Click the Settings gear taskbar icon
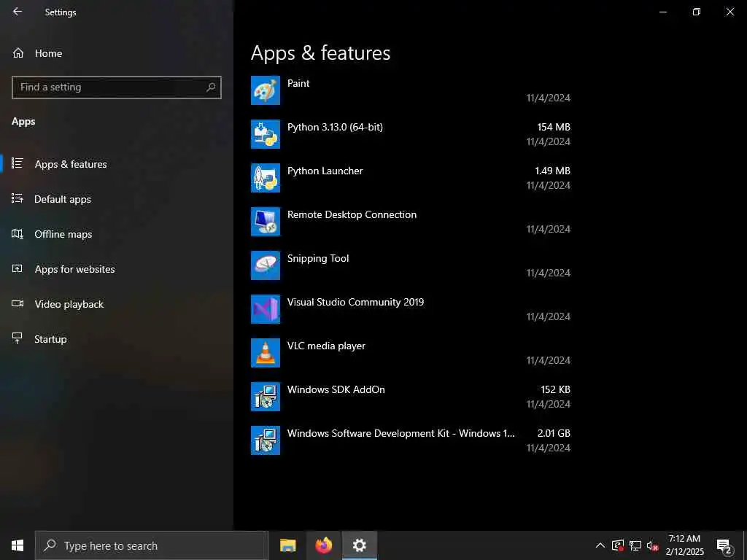Image resolution: width=747 pixels, height=560 pixels. click(360, 545)
